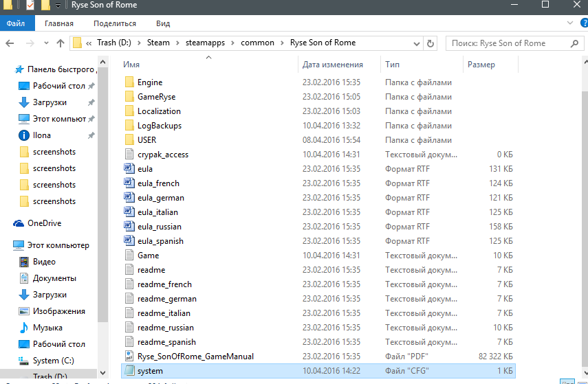588x384 pixels.
Task: Expand the common breadcrumb arrow
Action: [x=283, y=43]
